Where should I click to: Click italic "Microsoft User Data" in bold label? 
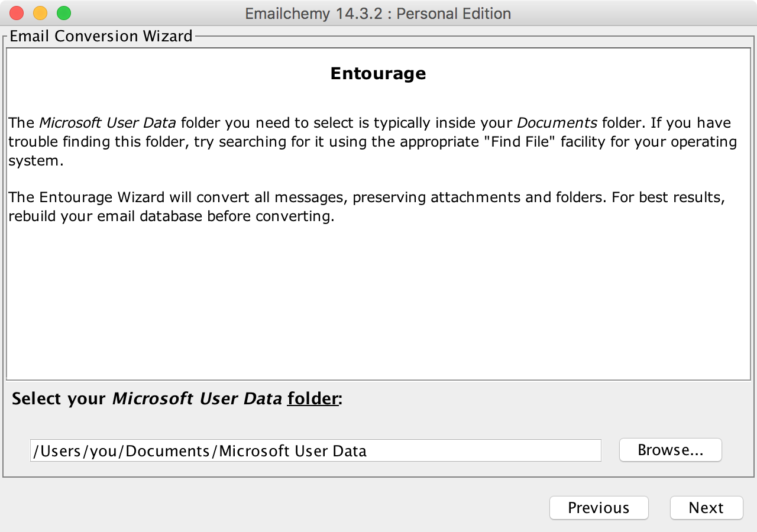point(197,398)
